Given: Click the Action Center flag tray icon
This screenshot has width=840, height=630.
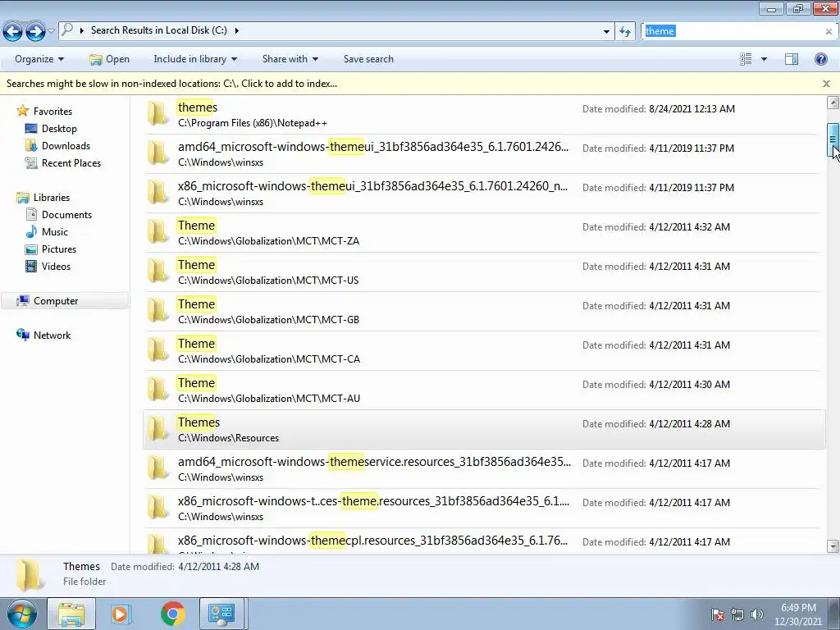Looking at the screenshot, I should 717,614.
